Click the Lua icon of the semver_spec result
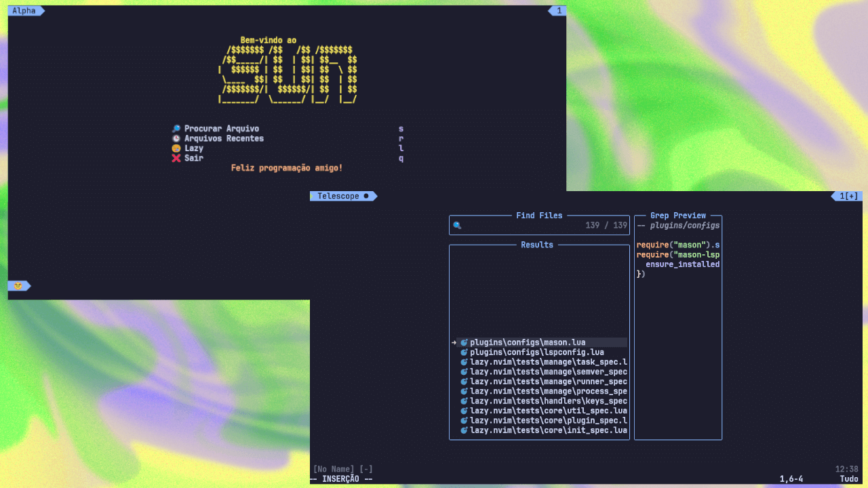 (x=465, y=371)
